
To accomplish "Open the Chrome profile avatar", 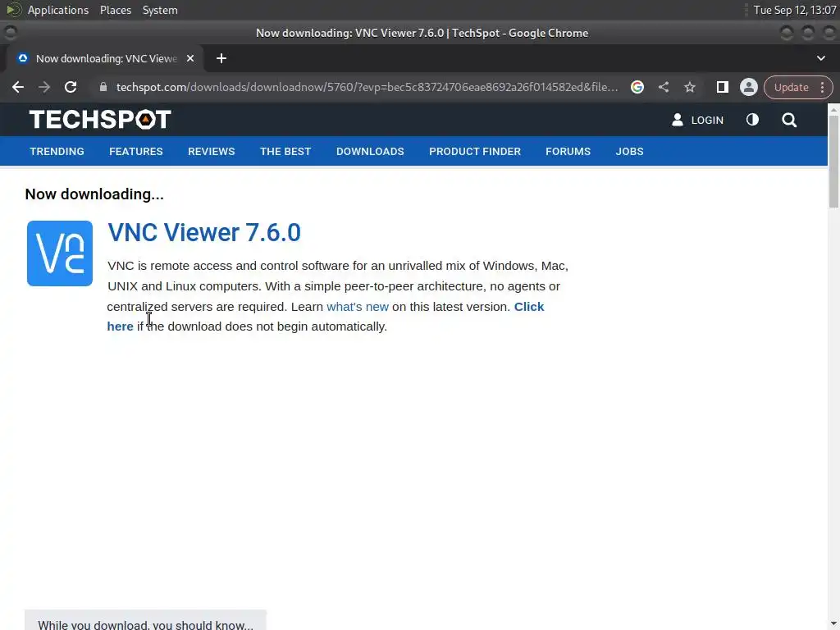I will [748, 87].
